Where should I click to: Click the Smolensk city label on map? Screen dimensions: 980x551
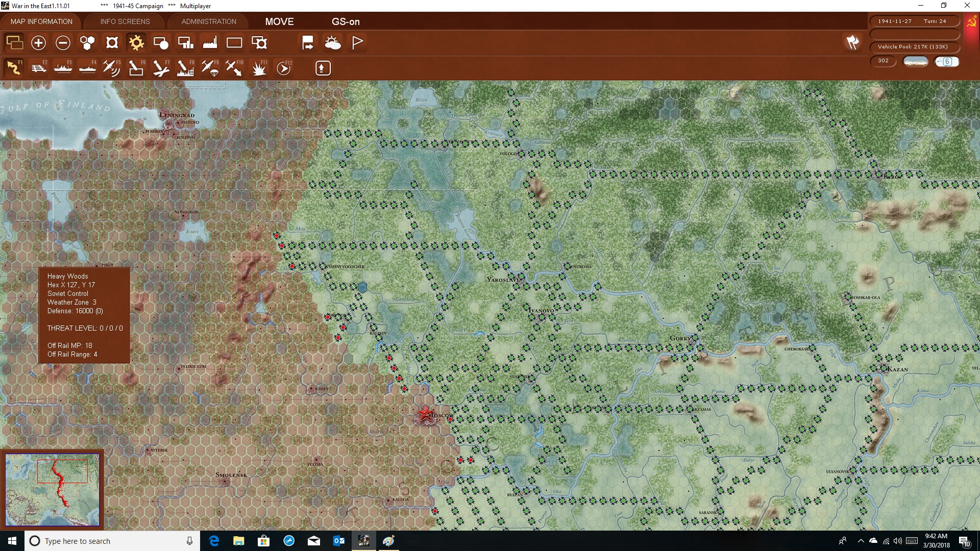[231, 474]
